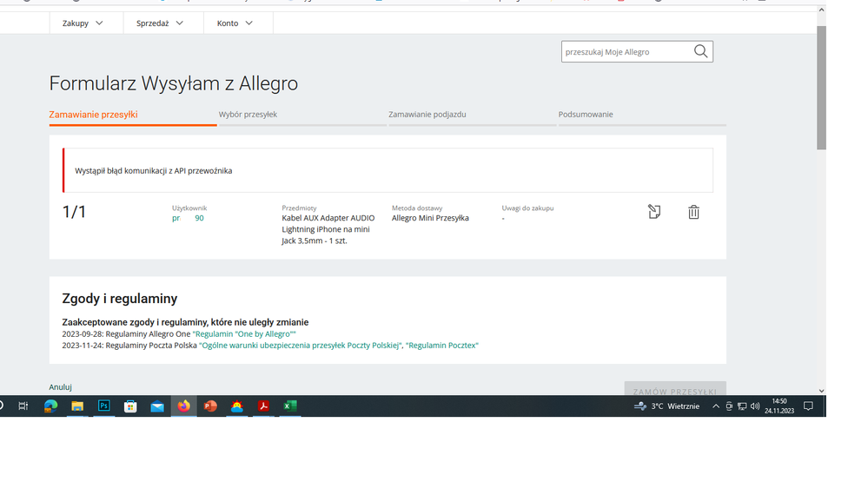868x488 pixels.
Task: Click the Firefox icon in the taskbar
Action: [x=184, y=406]
